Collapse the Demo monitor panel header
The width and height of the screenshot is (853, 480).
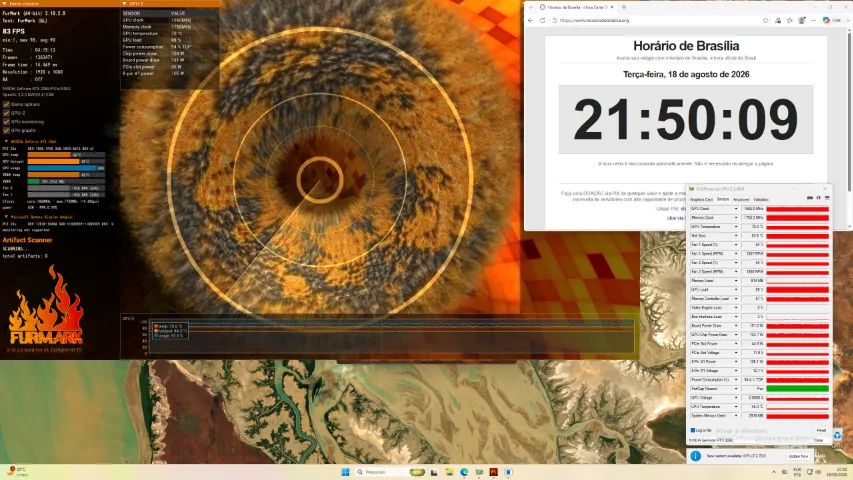coord(5,3)
